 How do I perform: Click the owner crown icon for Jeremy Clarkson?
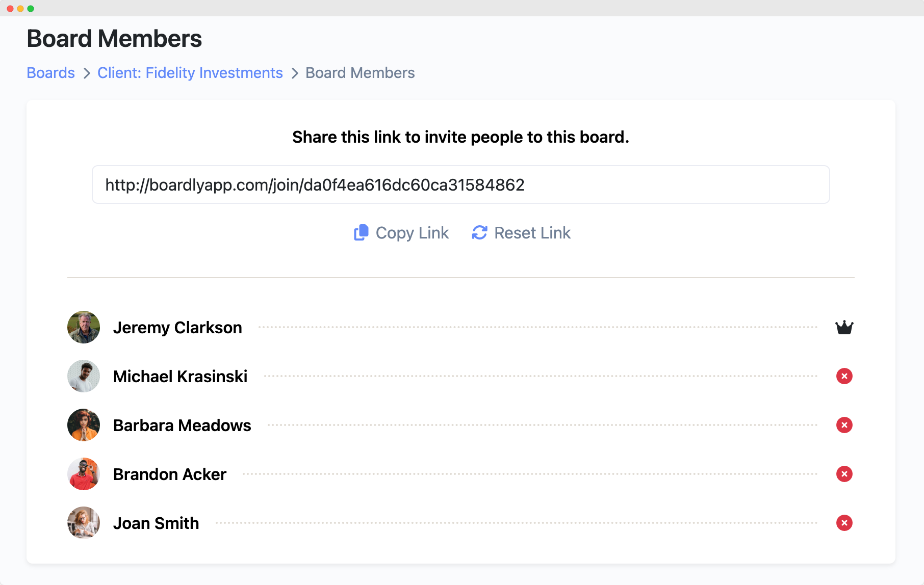[x=844, y=328]
